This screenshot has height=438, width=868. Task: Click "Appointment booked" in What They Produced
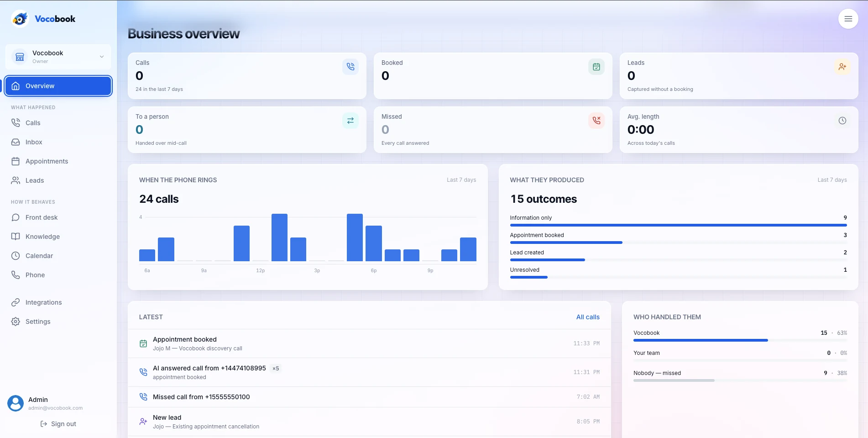coord(537,235)
